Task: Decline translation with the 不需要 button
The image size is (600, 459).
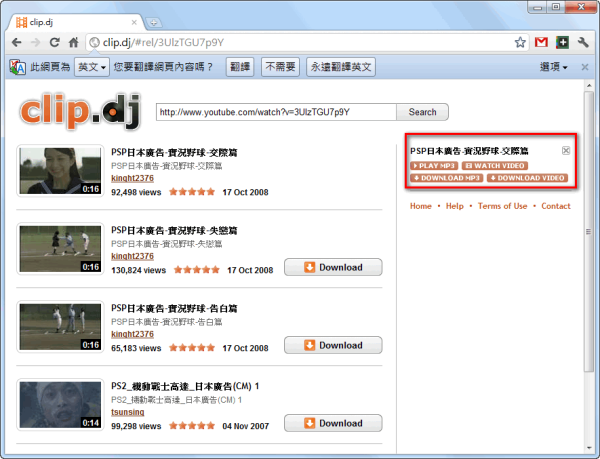Action: tap(280, 67)
